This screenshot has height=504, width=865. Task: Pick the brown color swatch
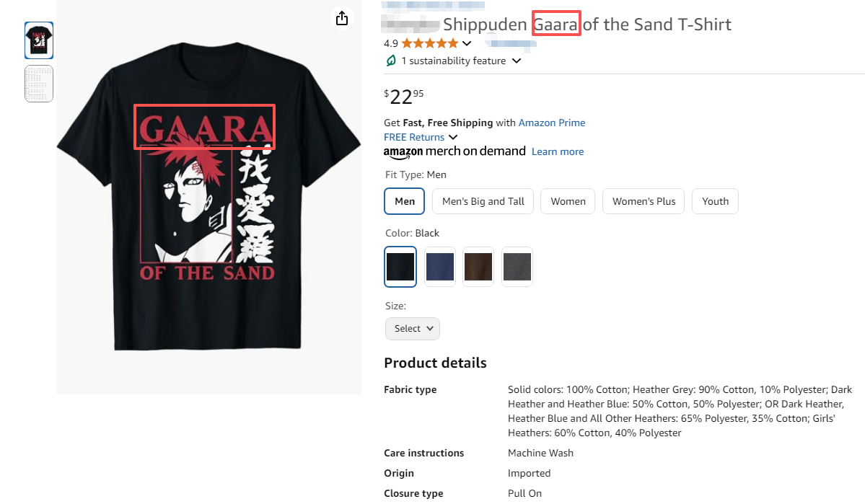(x=478, y=267)
